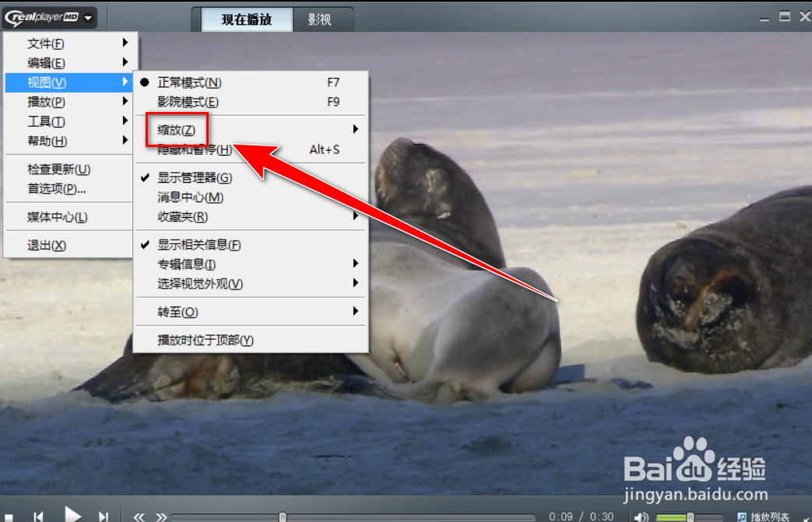This screenshot has width=812, height=522.
Task: Click the seek bar position handle
Action: (283, 517)
